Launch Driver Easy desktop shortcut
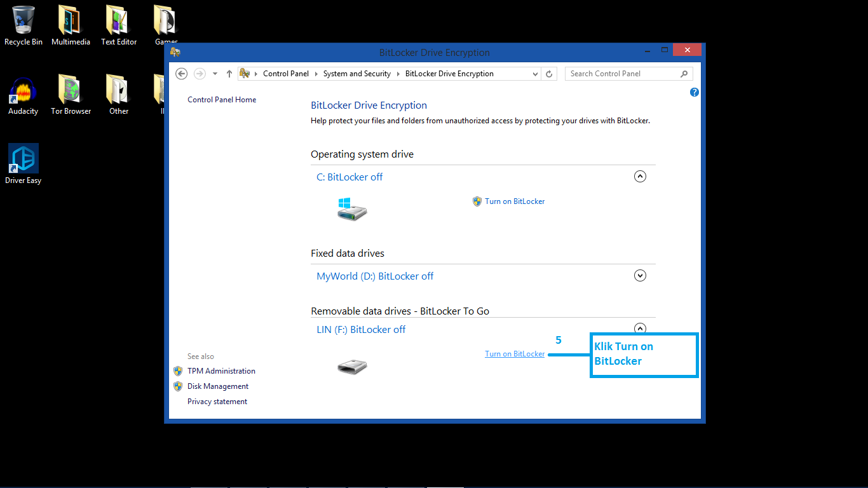 (x=24, y=164)
